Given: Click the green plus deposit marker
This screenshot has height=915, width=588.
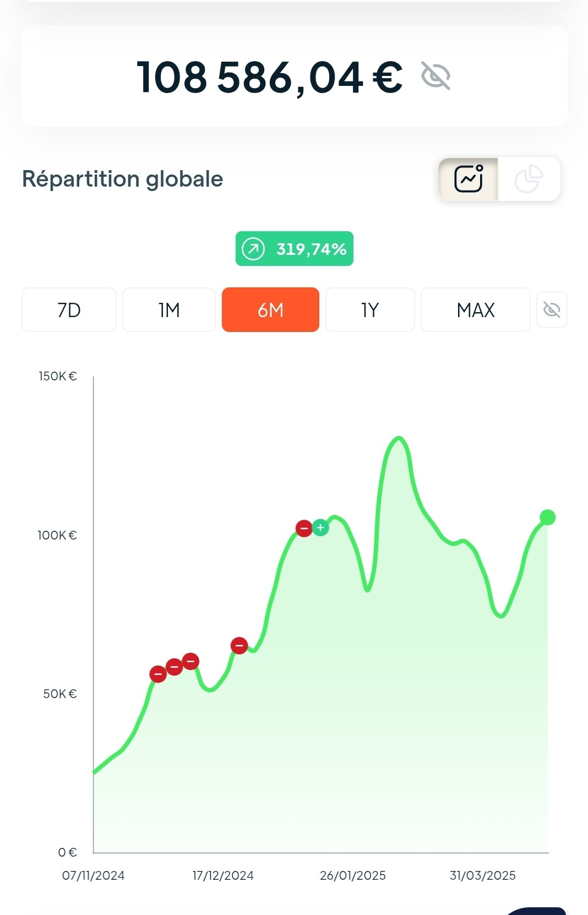Looking at the screenshot, I should [320, 528].
